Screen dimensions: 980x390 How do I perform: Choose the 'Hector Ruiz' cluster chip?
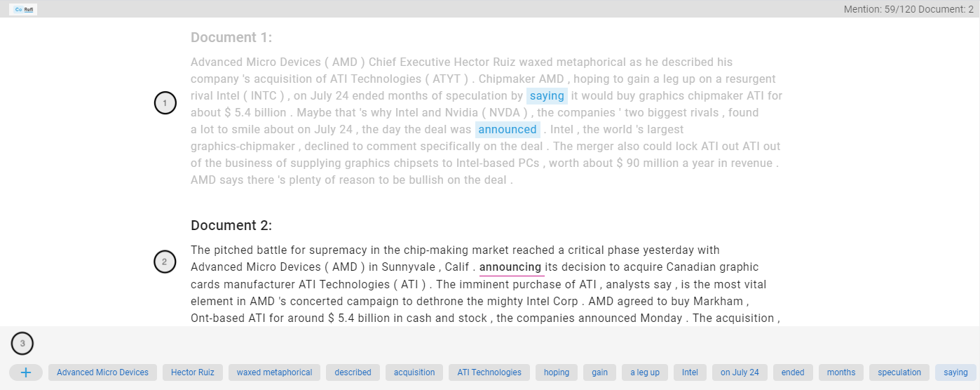[193, 372]
